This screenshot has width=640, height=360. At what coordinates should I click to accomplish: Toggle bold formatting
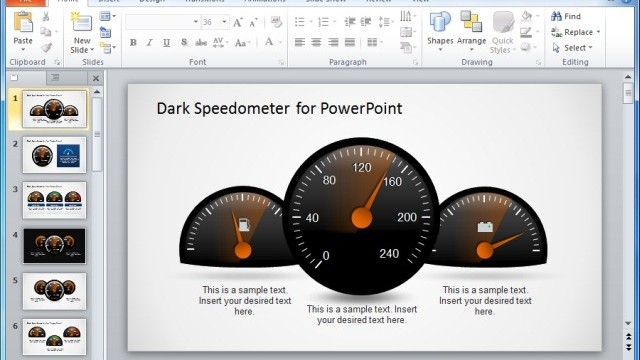(x=133, y=42)
